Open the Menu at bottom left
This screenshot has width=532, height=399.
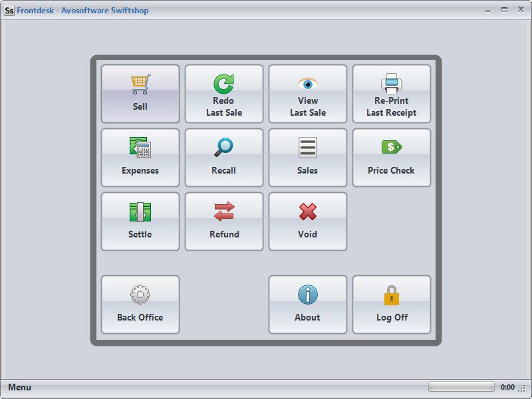click(20, 386)
